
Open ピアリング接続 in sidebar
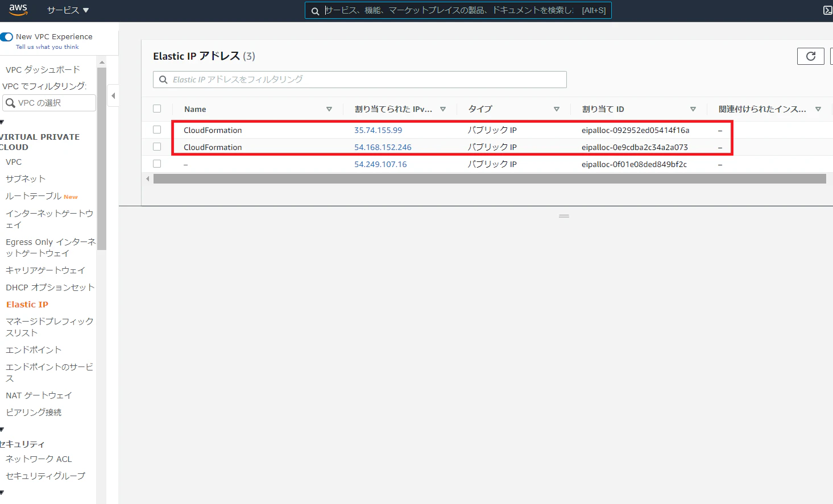pyautogui.click(x=34, y=413)
